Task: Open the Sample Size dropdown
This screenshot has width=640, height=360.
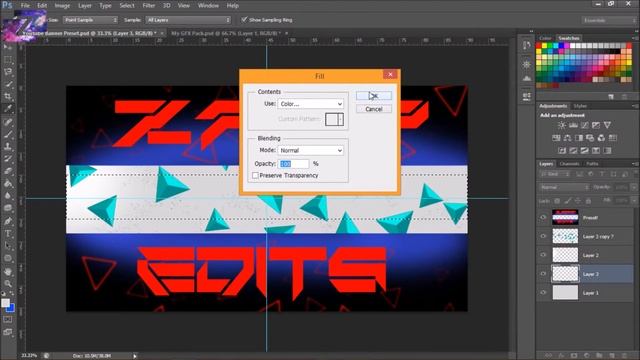Action: 90,20
